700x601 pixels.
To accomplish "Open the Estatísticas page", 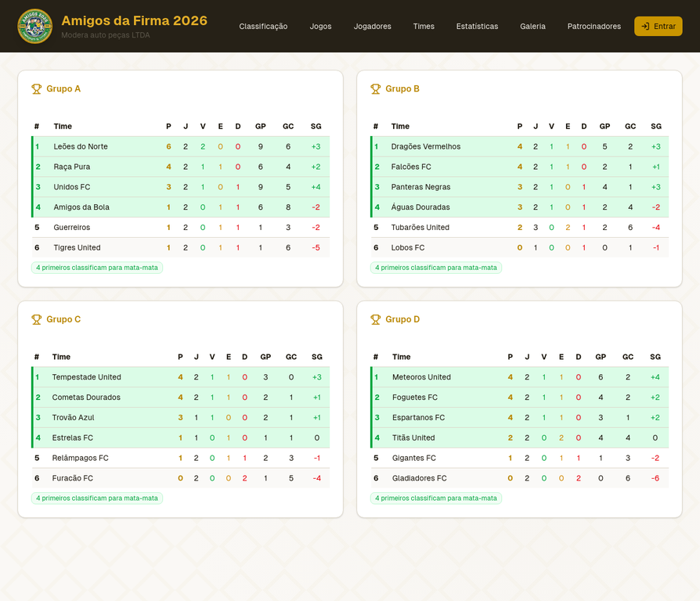I will coord(477,27).
